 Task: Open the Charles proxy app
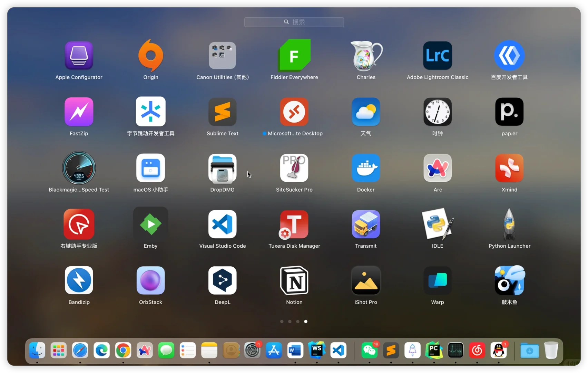pos(366,56)
